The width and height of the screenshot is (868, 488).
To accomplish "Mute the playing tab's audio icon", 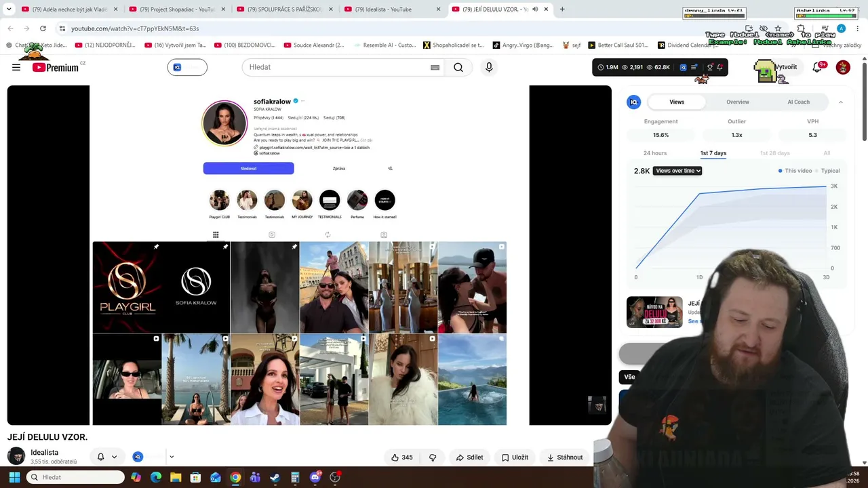I will click(535, 9).
